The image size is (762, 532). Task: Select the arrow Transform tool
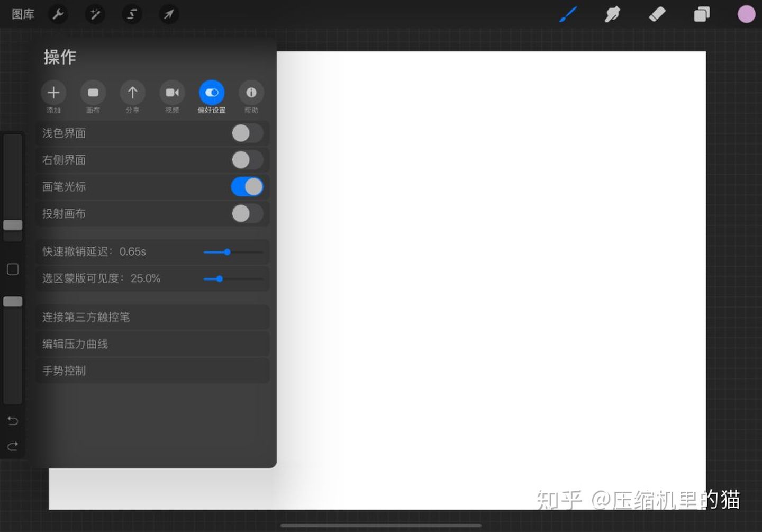pos(169,14)
